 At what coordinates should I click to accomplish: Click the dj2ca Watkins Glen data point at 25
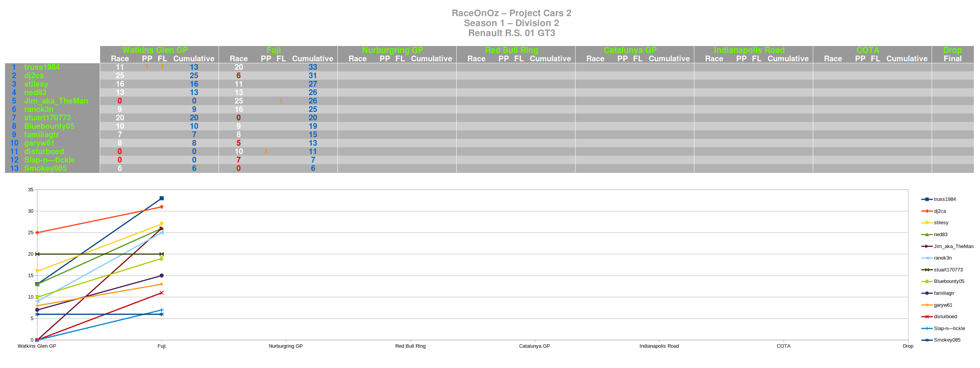(37, 233)
